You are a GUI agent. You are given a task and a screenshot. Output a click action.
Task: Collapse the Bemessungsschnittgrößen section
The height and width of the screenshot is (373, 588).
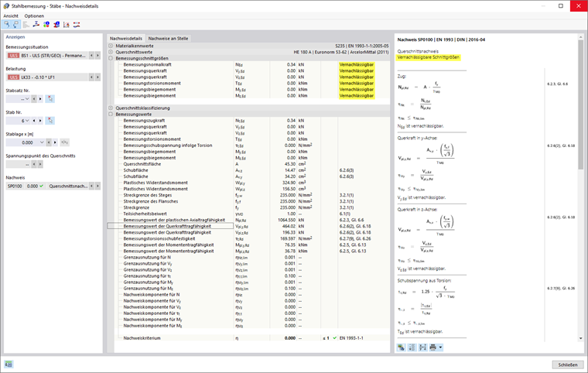coord(111,59)
